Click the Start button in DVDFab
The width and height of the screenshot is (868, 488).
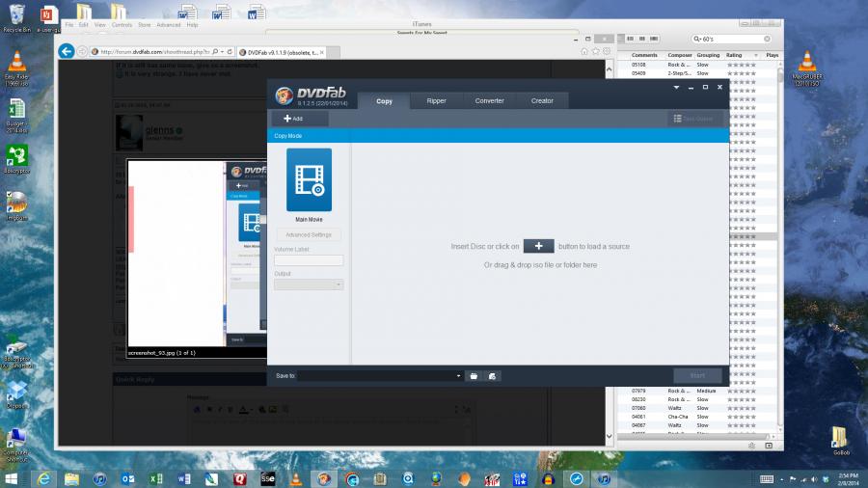(697, 376)
